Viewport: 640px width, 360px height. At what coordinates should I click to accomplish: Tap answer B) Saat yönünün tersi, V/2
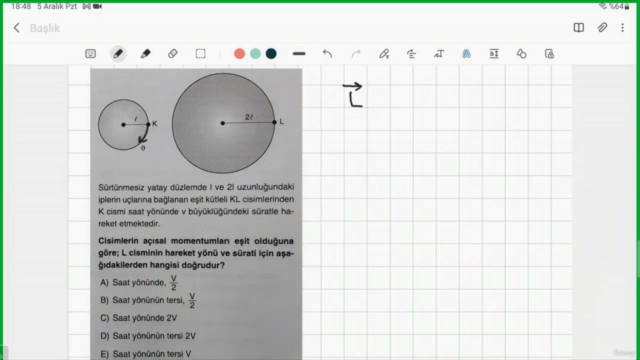click(148, 300)
